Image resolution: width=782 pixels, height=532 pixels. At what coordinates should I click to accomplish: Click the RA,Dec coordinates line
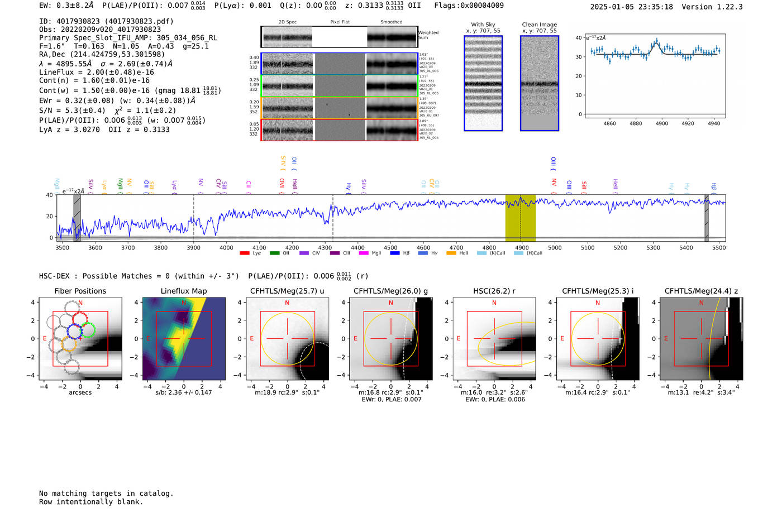(102, 54)
